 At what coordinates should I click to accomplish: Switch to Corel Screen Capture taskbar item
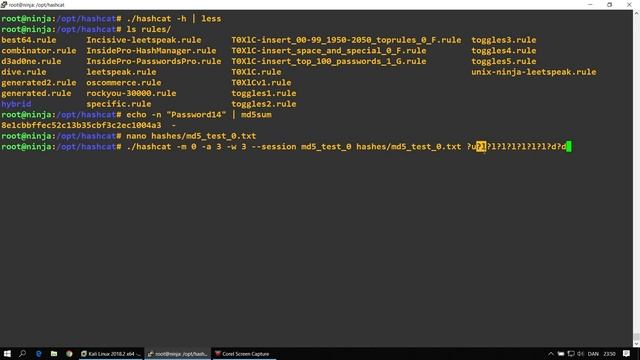tap(244, 353)
